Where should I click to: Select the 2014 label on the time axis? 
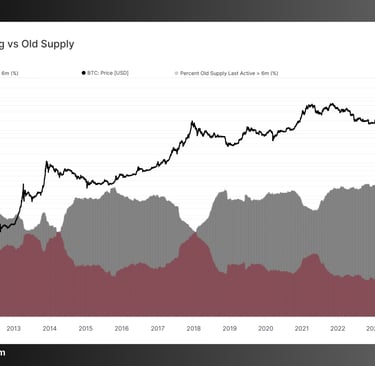tap(49, 329)
